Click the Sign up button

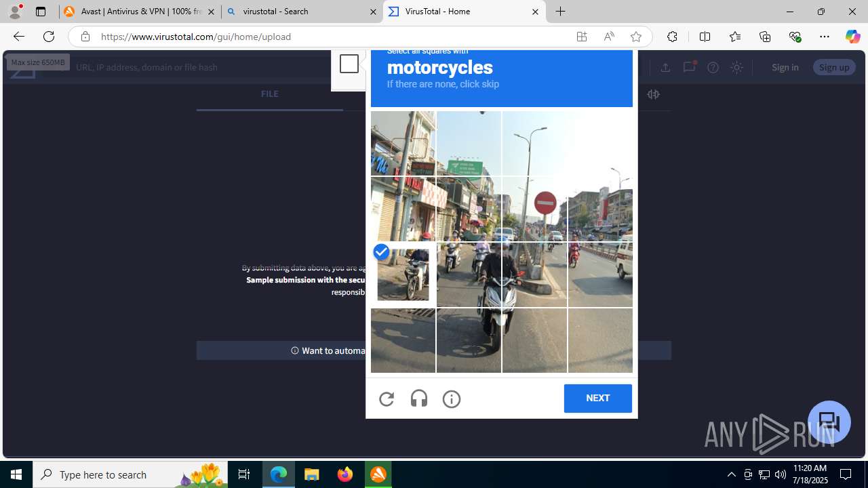tap(834, 67)
